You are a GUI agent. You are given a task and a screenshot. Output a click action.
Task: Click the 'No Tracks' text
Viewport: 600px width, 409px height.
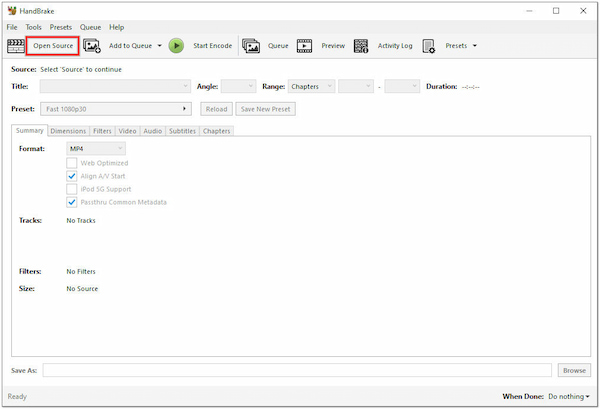(x=81, y=220)
